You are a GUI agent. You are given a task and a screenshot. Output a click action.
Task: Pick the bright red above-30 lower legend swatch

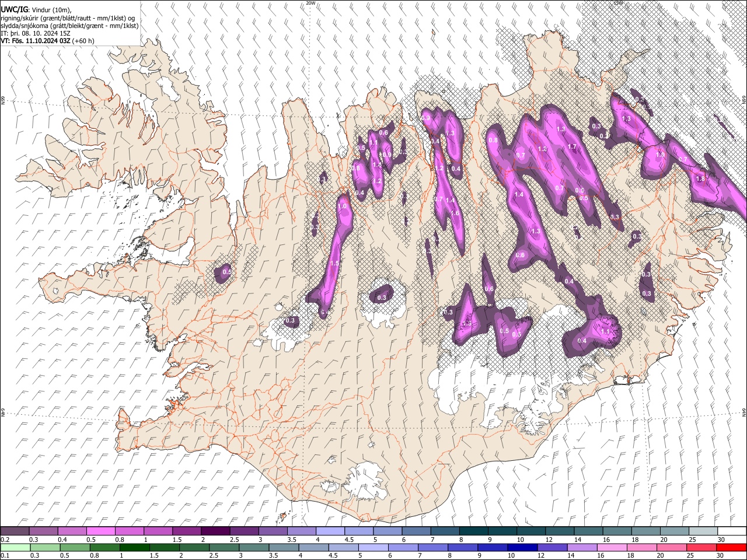click(x=731, y=547)
